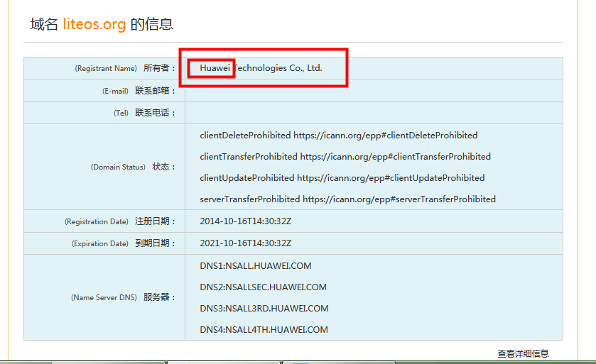Click the 查看详细信息 link

[523, 353]
